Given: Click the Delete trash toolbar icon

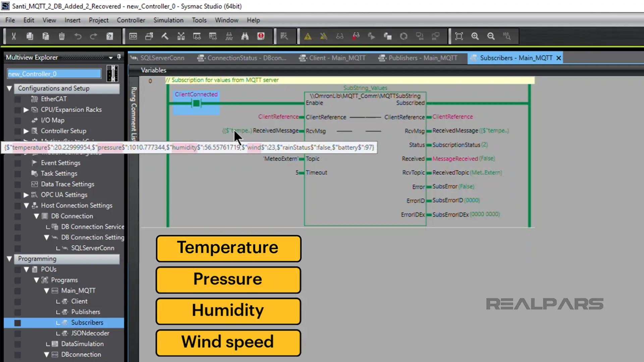Looking at the screenshot, I should 62,36.
